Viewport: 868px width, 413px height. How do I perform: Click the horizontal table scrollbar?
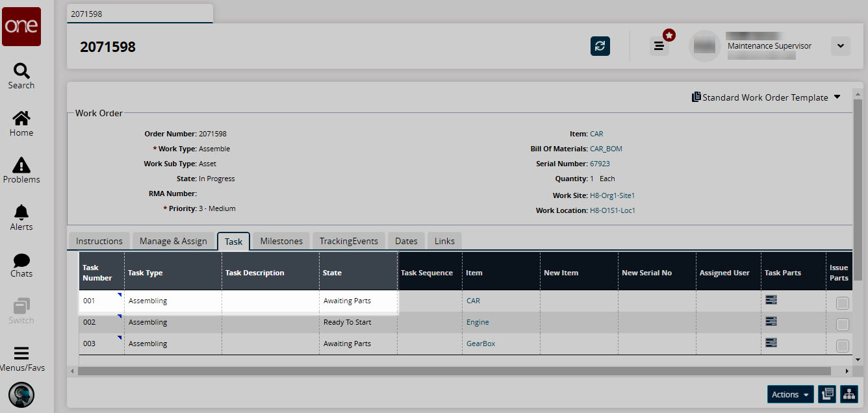[454, 371]
